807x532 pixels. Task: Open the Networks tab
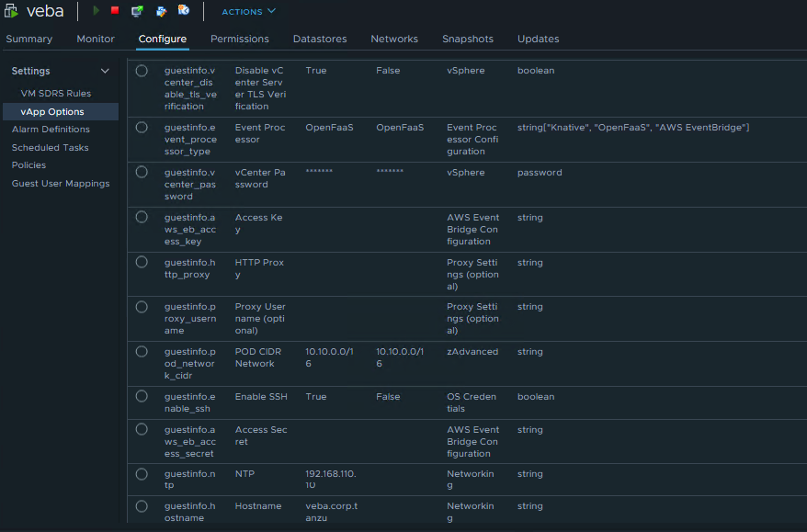[x=394, y=39]
